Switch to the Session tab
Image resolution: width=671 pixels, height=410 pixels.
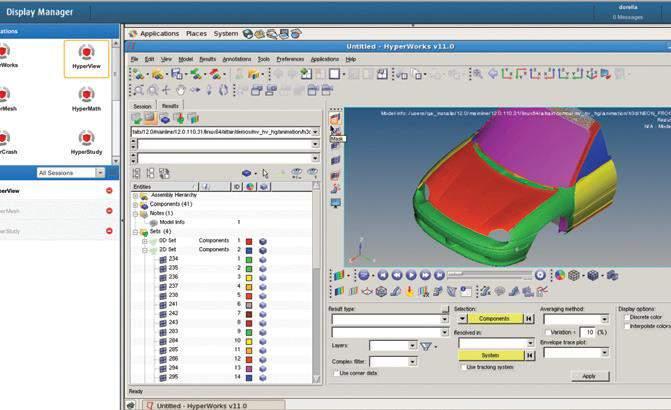coord(143,106)
